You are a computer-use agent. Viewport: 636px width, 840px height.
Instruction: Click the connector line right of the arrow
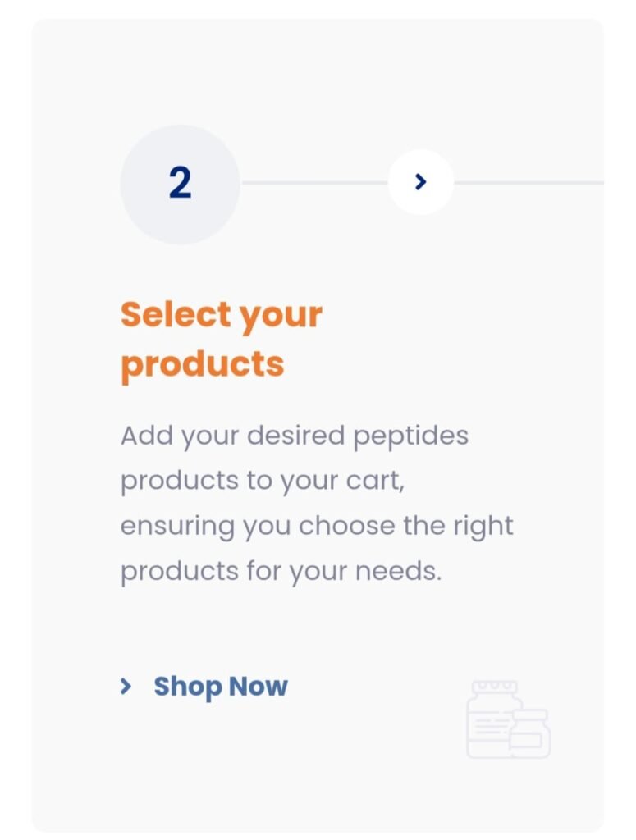click(x=529, y=182)
